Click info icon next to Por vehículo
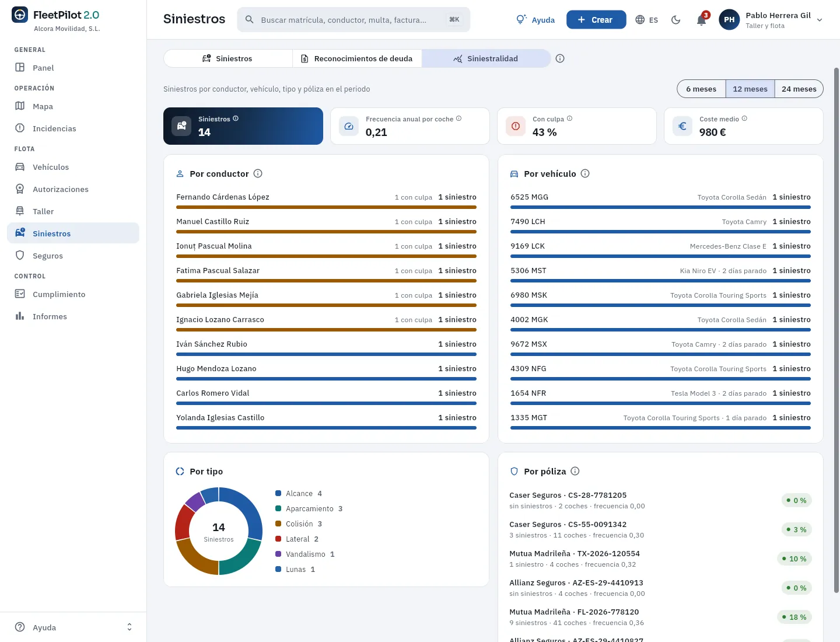840x642 pixels. coord(585,173)
